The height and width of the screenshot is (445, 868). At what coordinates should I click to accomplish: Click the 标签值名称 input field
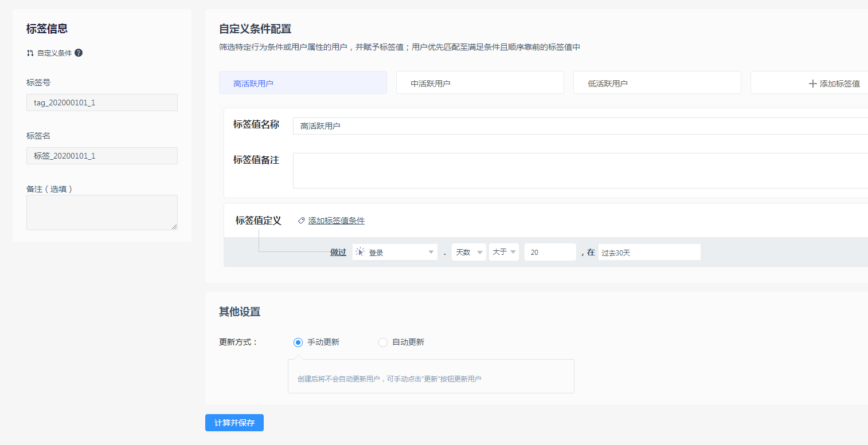pos(579,126)
